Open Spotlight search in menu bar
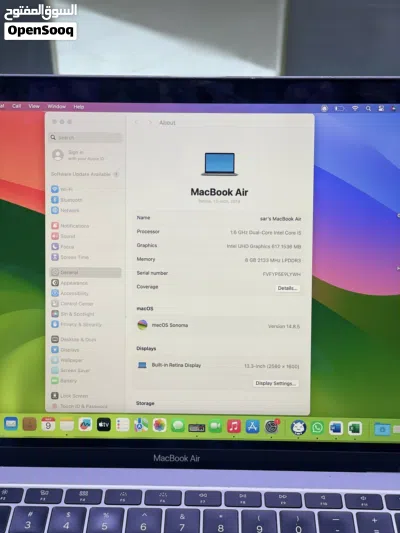 (x=368, y=108)
